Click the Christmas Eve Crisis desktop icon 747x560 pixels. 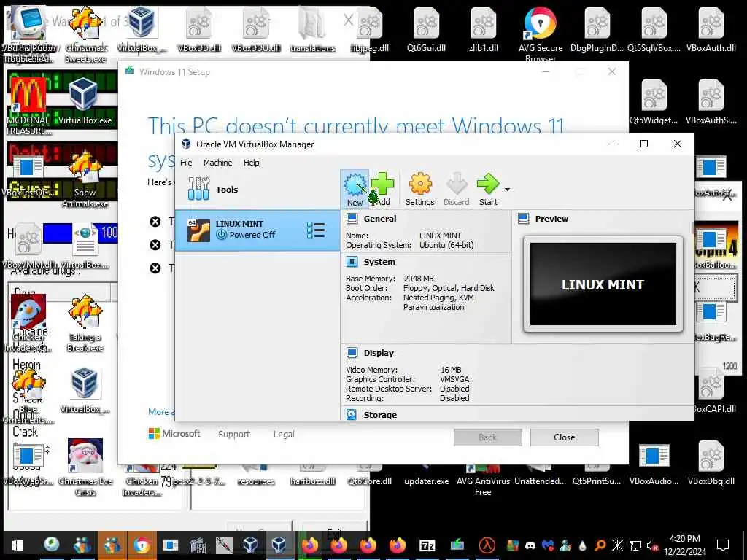point(85,467)
